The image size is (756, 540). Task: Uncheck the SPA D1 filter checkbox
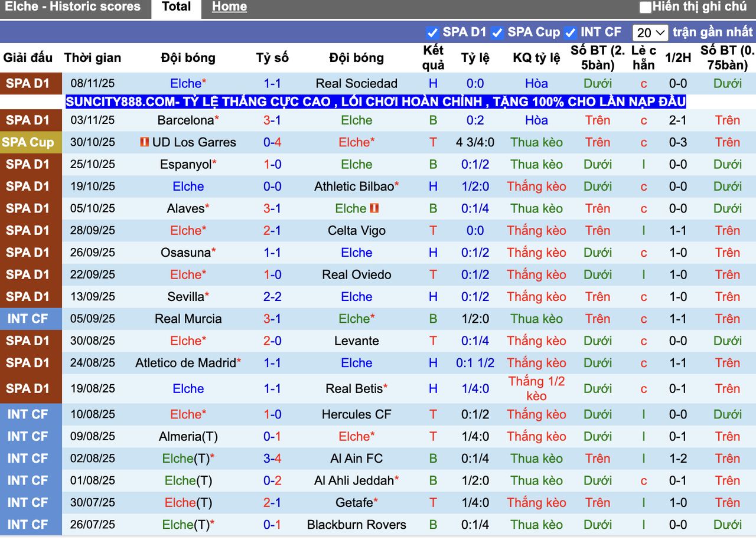432,32
